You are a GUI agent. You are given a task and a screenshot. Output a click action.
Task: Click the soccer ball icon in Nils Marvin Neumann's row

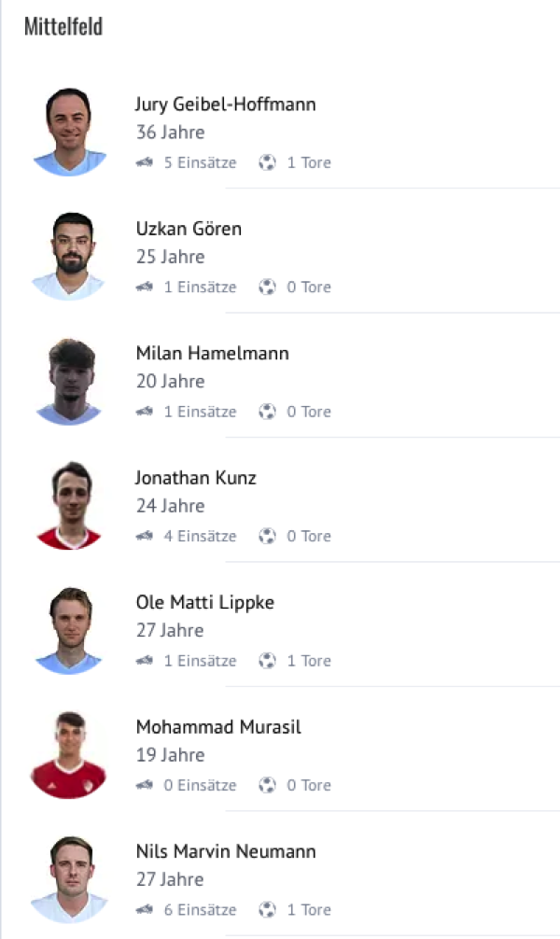[268, 910]
